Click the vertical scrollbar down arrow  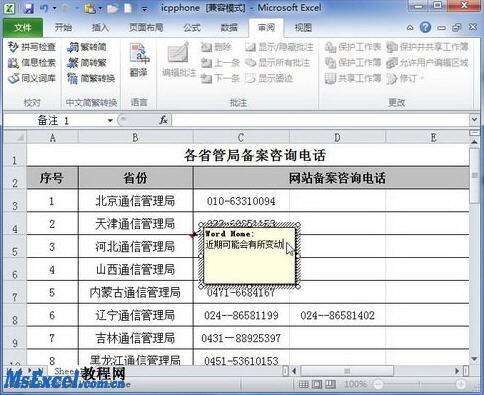(x=475, y=359)
